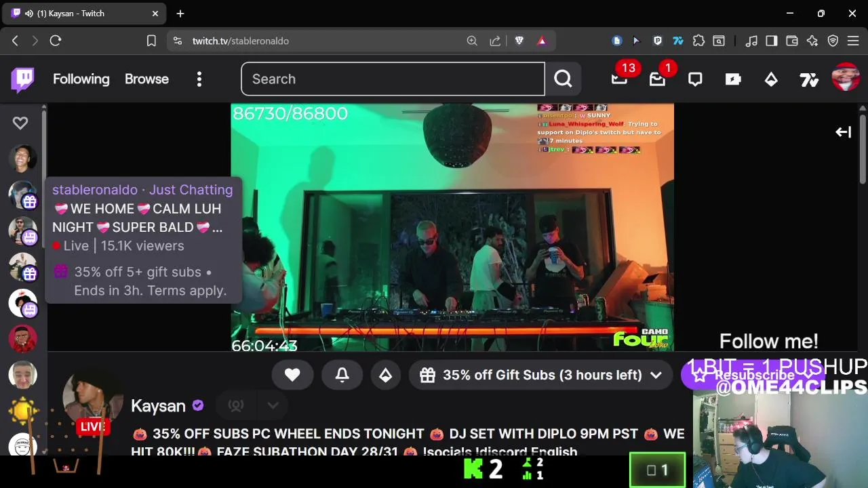The height and width of the screenshot is (488, 868).
Task: Open Whispers chat bubble icon
Action: (x=695, y=79)
